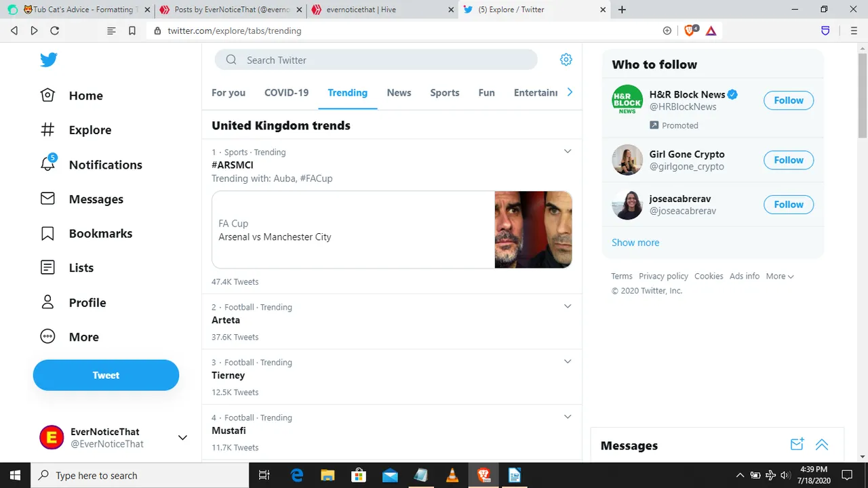Click the blue Tweet button
The height and width of the screenshot is (488, 868).
(x=106, y=375)
